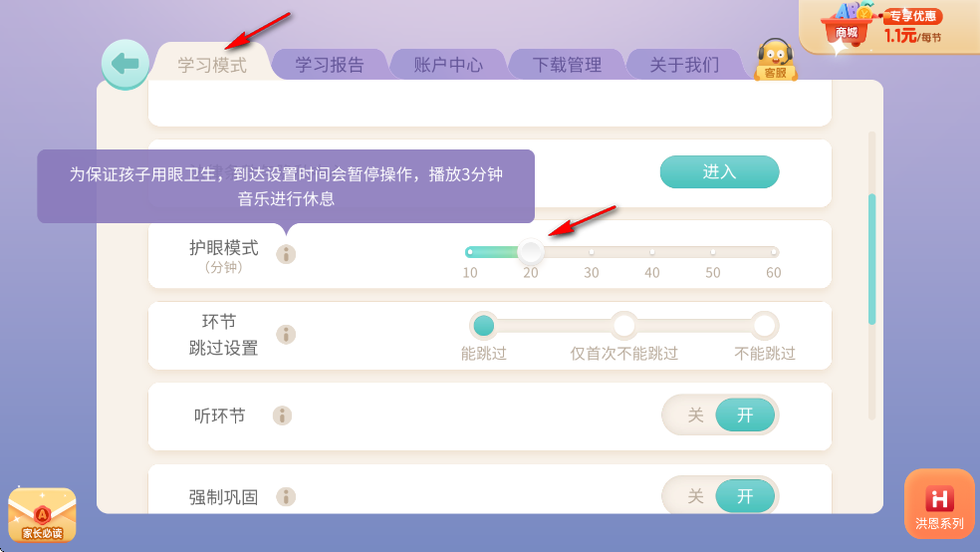Show info for 强制巩固
Image resolution: width=980 pixels, height=552 pixels.
[x=286, y=496]
